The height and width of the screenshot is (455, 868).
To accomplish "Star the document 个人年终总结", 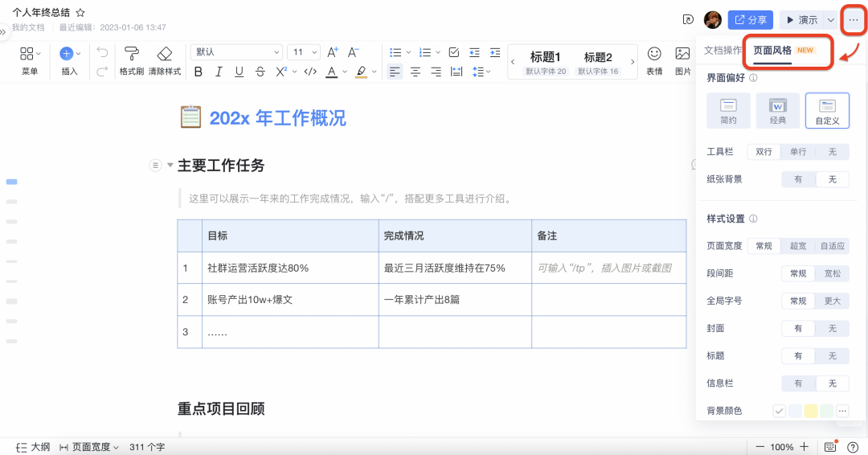I will [80, 13].
